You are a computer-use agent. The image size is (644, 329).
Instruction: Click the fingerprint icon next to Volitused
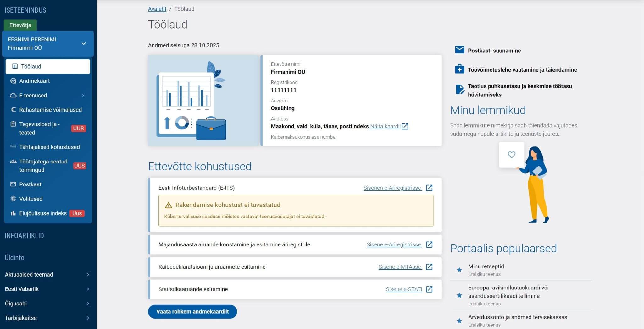click(x=13, y=199)
